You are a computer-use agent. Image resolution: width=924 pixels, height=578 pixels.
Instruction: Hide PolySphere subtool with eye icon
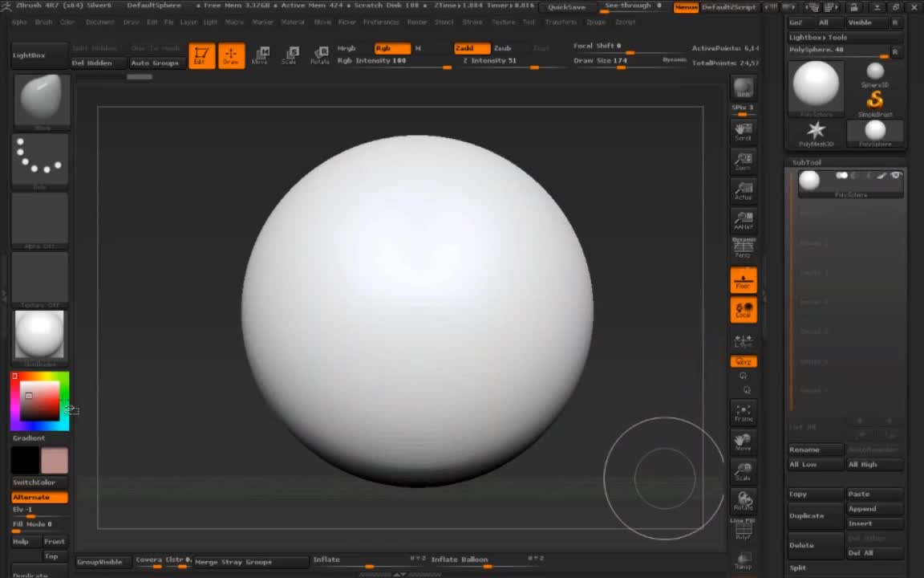click(896, 175)
